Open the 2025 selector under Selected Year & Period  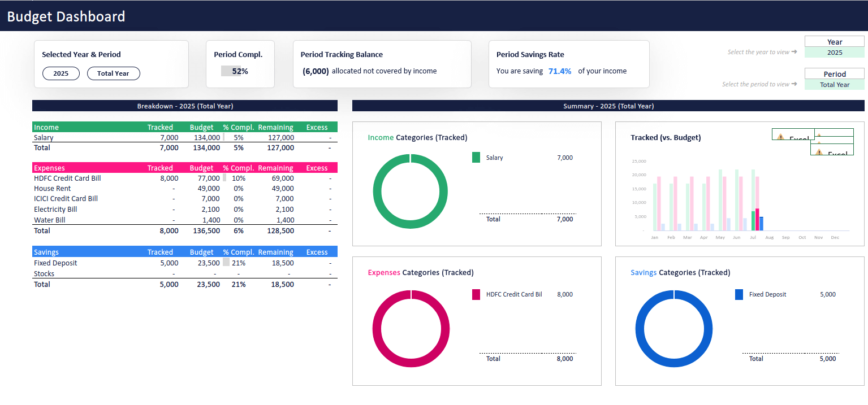pos(61,73)
